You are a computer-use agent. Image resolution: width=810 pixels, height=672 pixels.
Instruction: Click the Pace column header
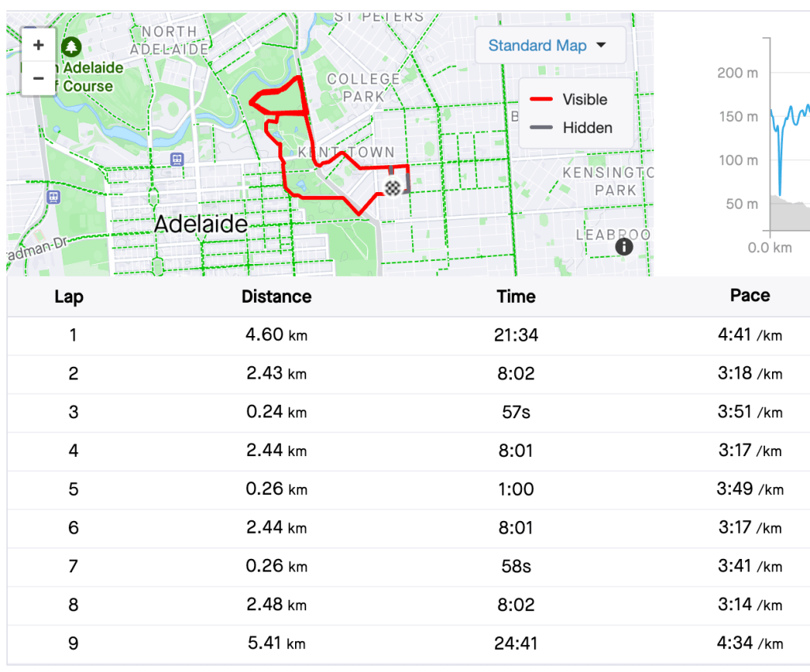pos(749,296)
